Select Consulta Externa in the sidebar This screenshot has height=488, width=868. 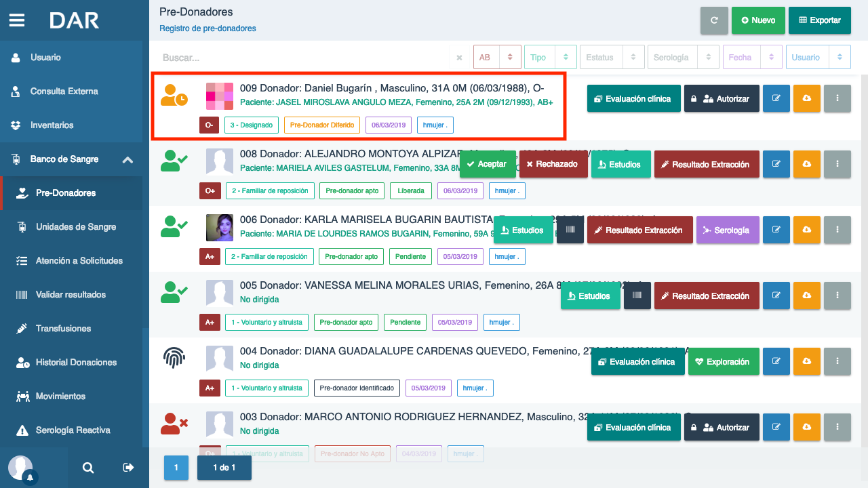click(71, 91)
